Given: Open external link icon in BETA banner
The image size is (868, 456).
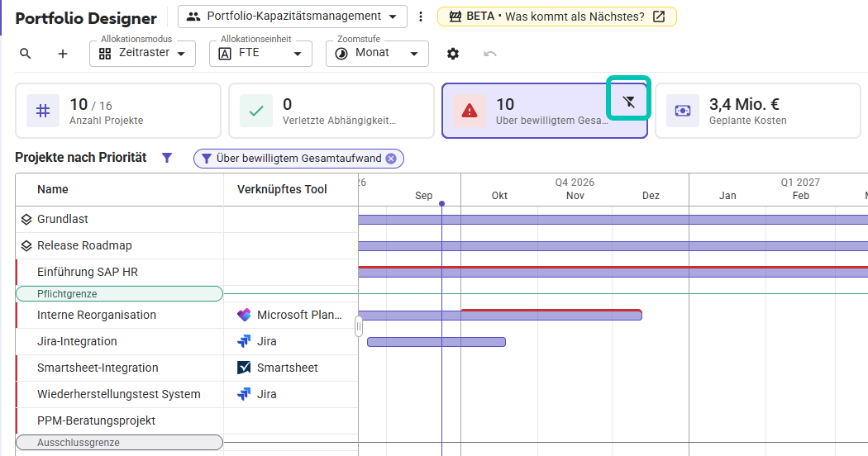Looking at the screenshot, I should coord(659,17).
